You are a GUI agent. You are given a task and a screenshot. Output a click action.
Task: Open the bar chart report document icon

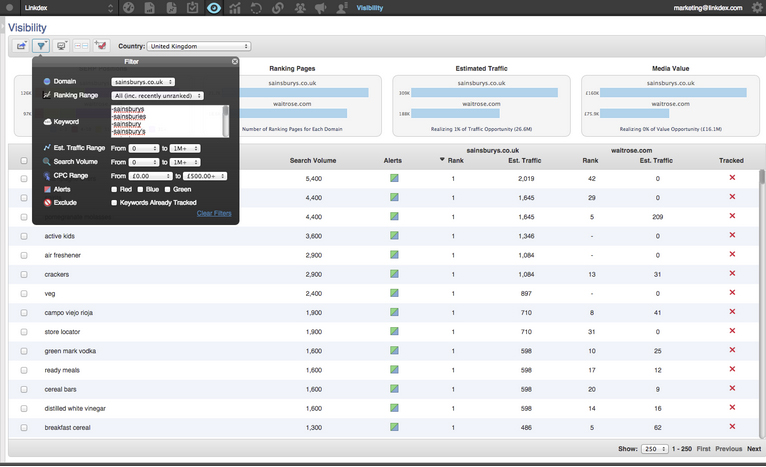(x=149, y=8)
